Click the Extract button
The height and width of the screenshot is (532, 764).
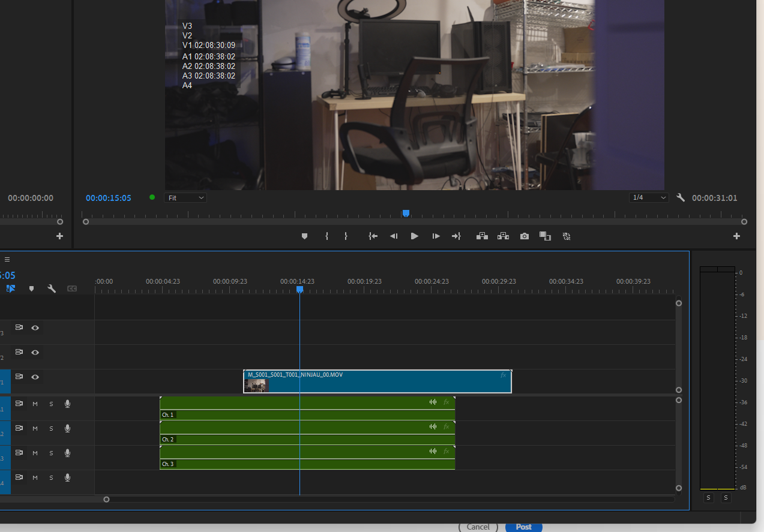point(503,236)
